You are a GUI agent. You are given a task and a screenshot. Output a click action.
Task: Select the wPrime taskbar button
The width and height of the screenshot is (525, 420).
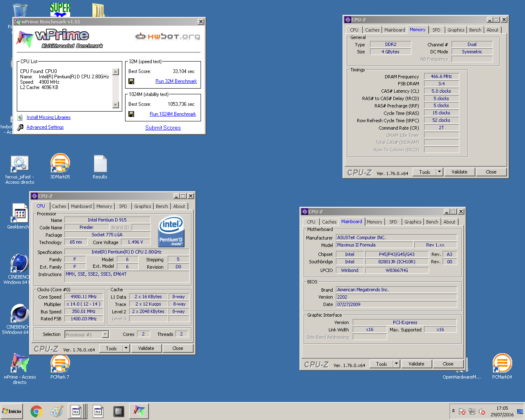pyautogui.click(x=139, y=411)
